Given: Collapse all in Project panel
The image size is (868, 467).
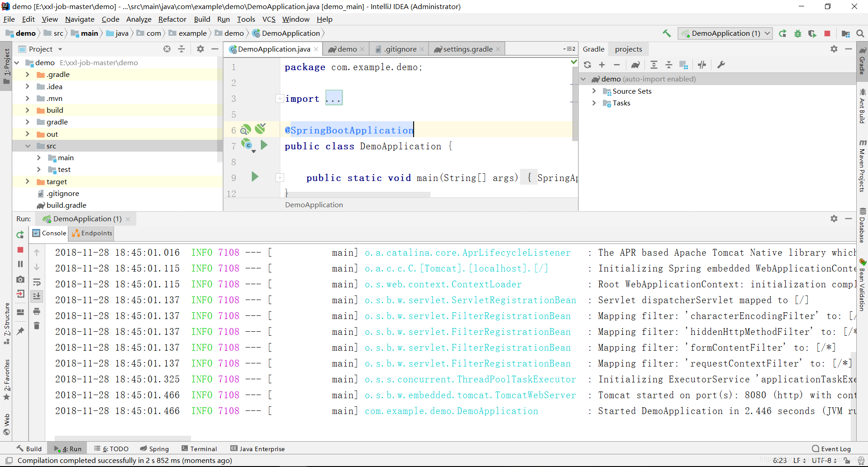Looking at the screenshot, I should tap(181, 49).
